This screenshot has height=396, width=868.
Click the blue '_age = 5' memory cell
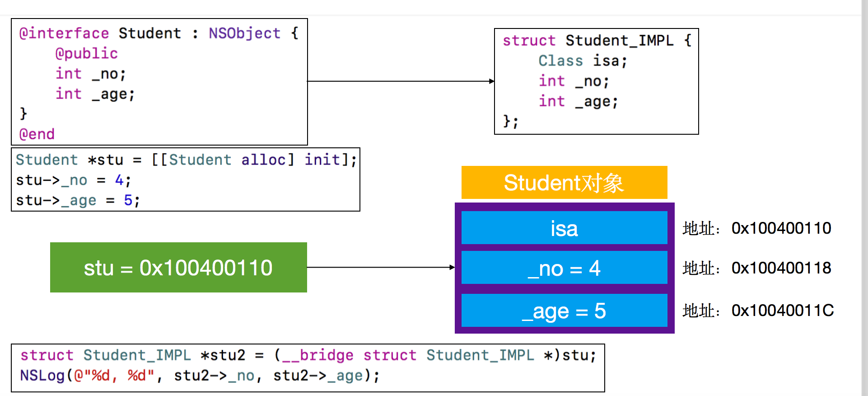564,310
